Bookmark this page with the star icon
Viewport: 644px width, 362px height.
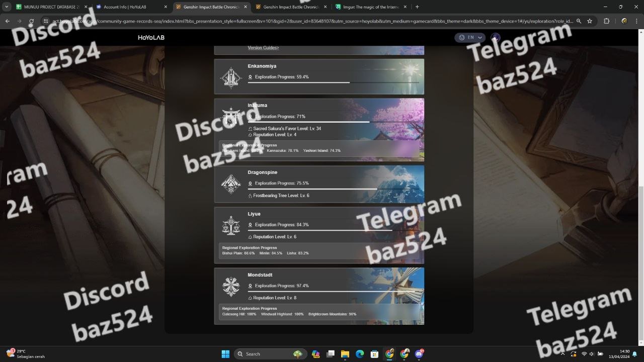tap(590, 21)
